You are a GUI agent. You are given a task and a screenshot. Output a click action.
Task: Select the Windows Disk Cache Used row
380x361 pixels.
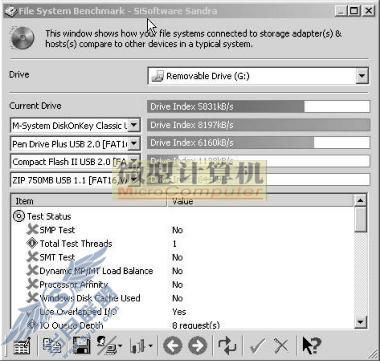pos(183,298)
